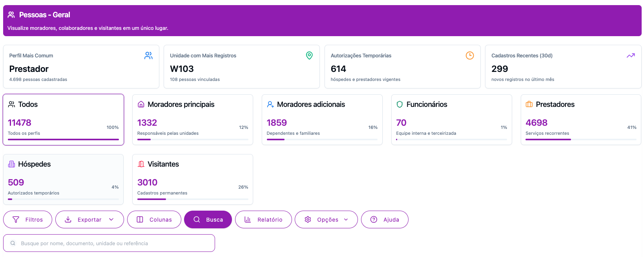
Task: Click the clock icon on Autorizações Temporárias
Action: (469, 56)
